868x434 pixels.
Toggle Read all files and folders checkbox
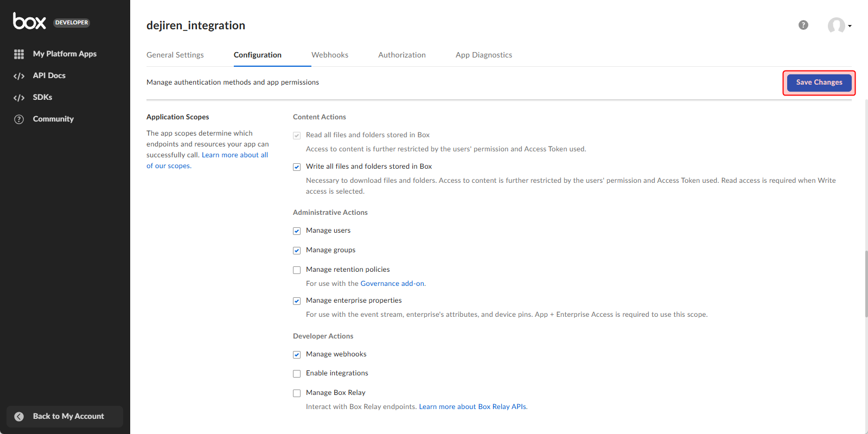297,136
